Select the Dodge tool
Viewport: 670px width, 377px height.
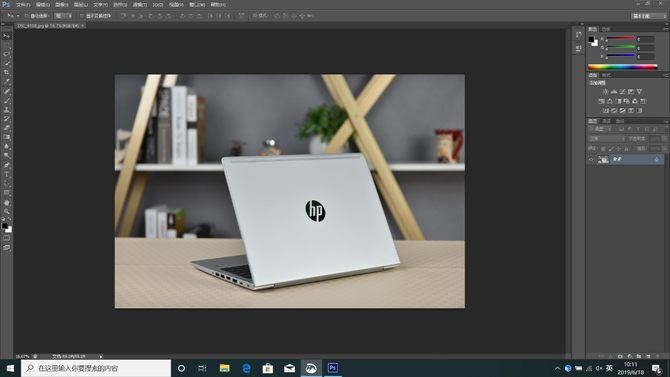point(6,156)
